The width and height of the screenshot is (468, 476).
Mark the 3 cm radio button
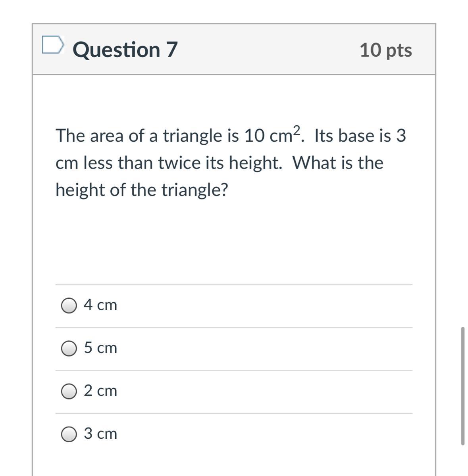coord(69,434)
